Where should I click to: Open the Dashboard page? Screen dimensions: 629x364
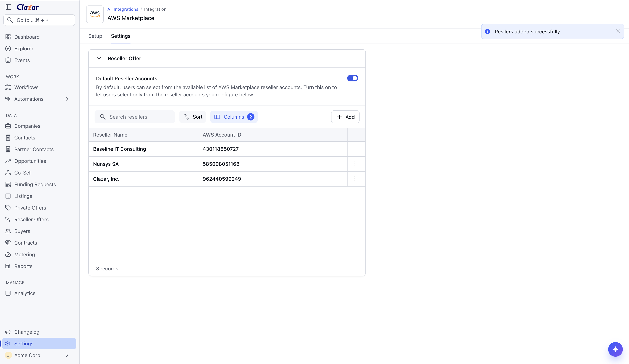coord(27,37)
